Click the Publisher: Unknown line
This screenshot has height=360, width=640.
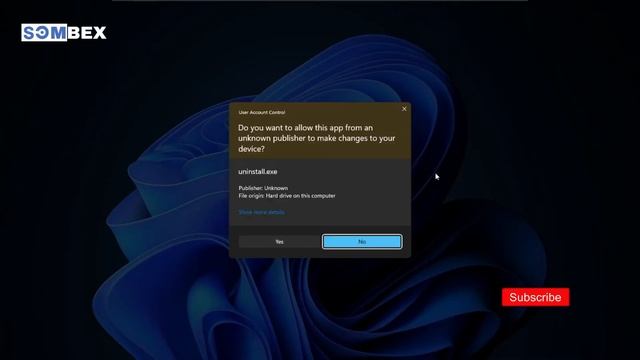[x=263, y=188]
